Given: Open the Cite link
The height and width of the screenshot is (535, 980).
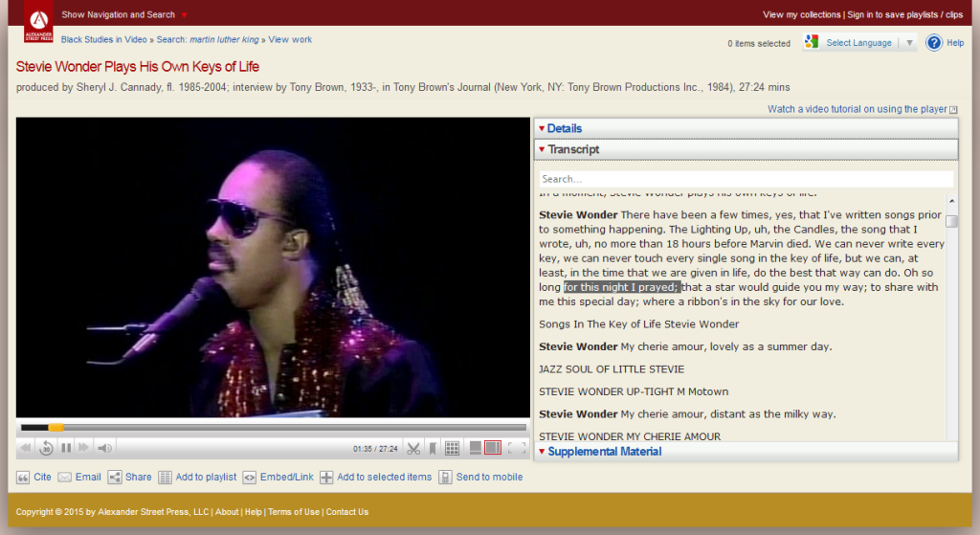Looking at the screenshot, I should (42, 477).
